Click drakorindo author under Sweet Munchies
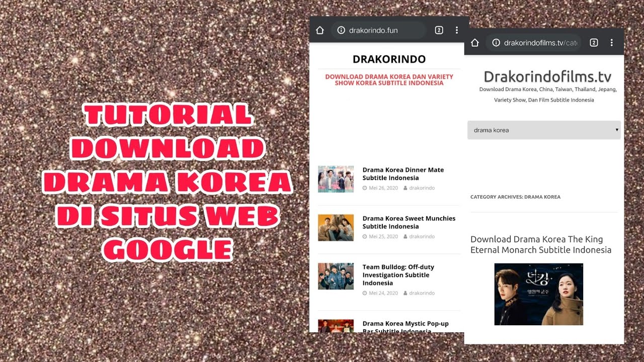 pyautogui.click(x=422, y=236)
